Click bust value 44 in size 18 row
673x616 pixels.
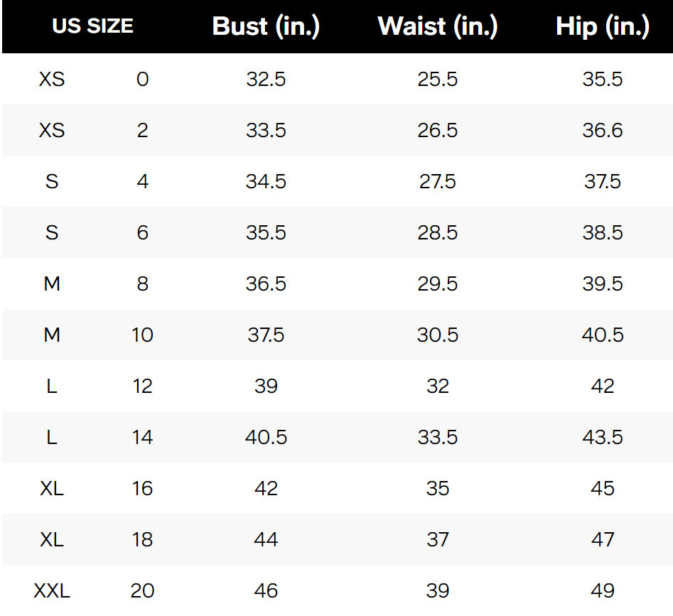(x=266, y=539)
